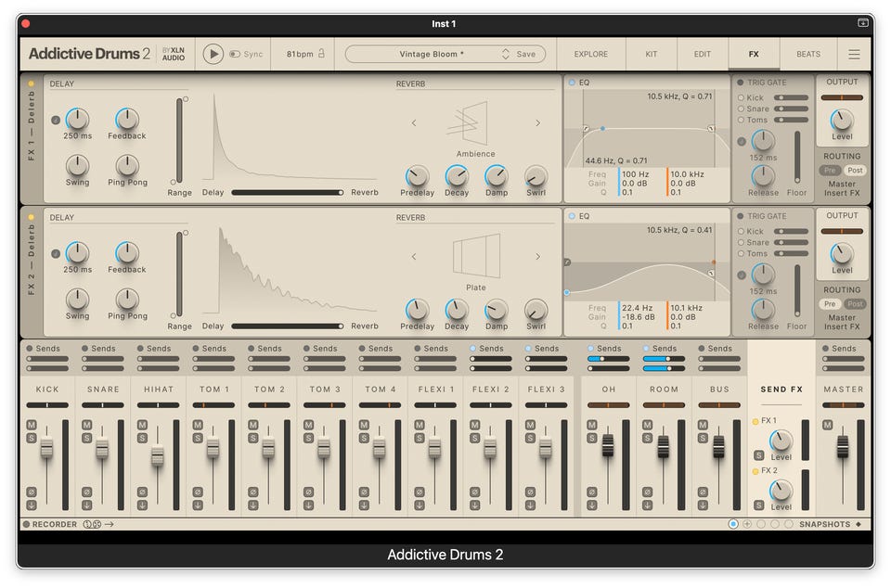Open the EDIT tab
Image resolution: width=891 pixels, height=588 pixels.
coord(703,54)
